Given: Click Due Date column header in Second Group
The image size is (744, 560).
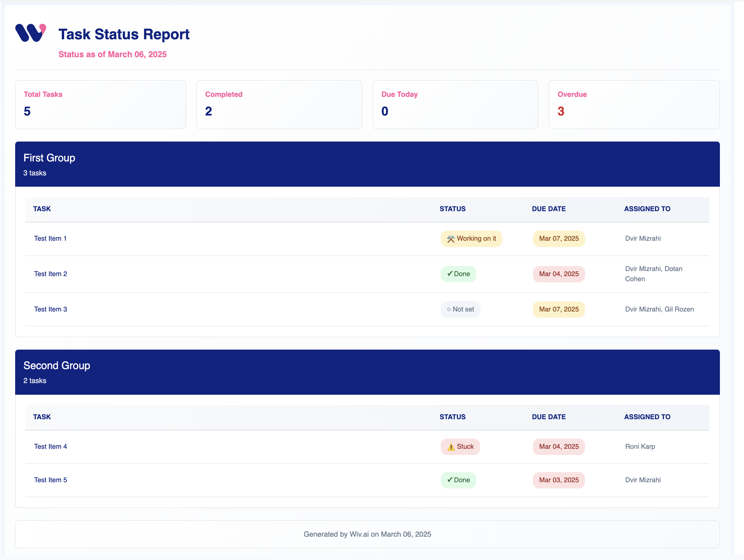Looking at the screenshot, I should [548, 417].
